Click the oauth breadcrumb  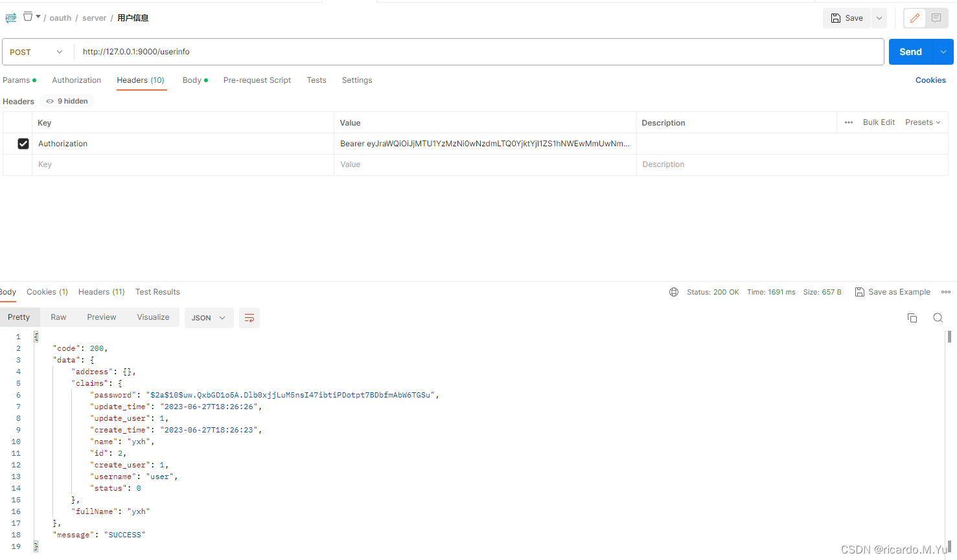60,18
